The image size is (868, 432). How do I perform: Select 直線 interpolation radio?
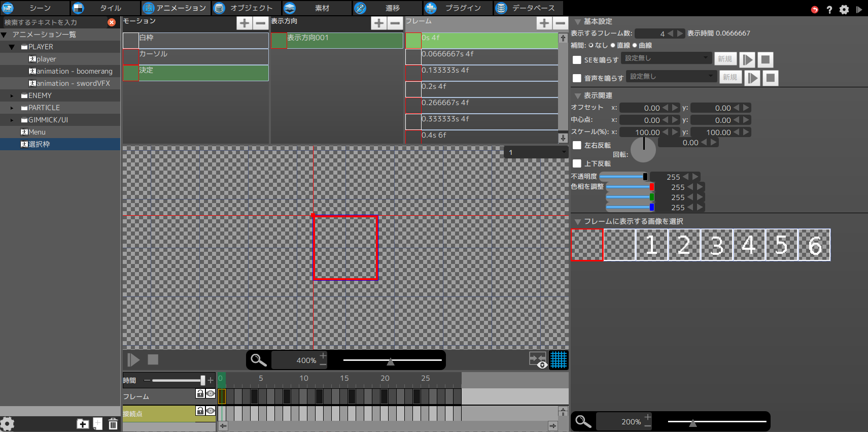tap(613, 45)
